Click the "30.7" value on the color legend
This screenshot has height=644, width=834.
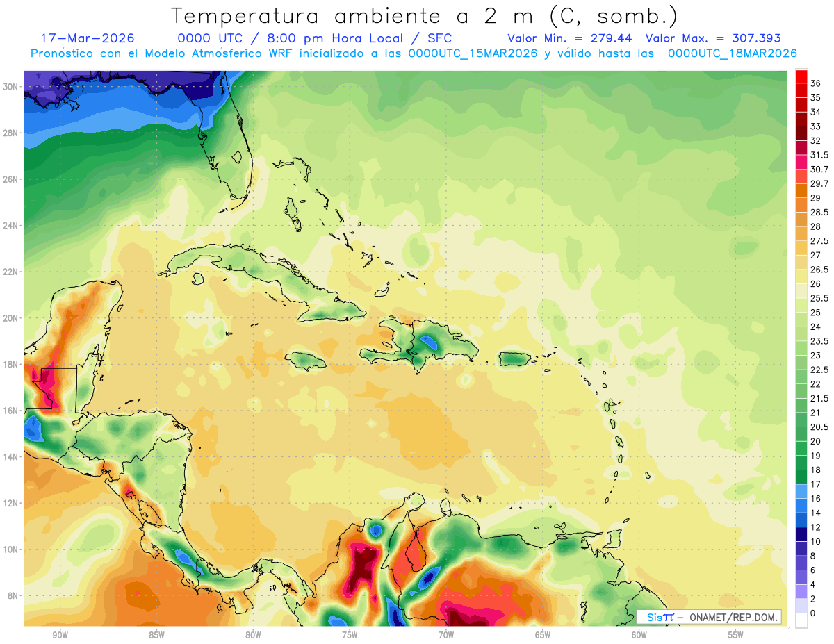click(819, 170)
